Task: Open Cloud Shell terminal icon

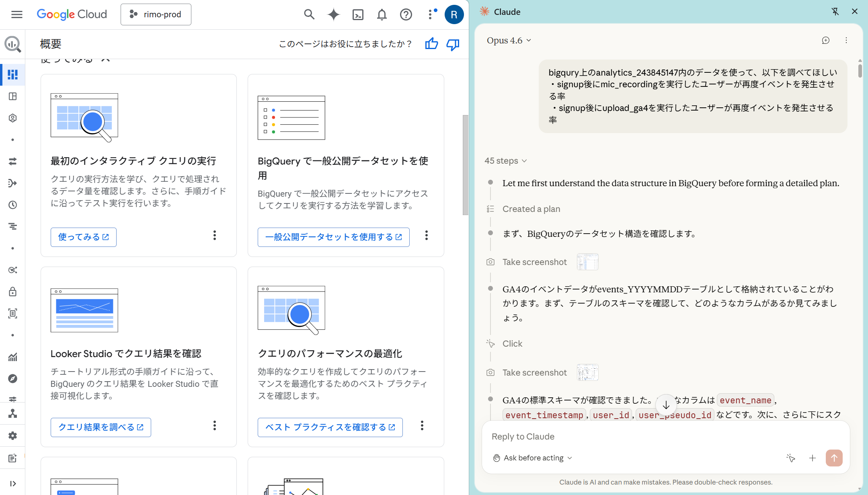Action: 357,15
